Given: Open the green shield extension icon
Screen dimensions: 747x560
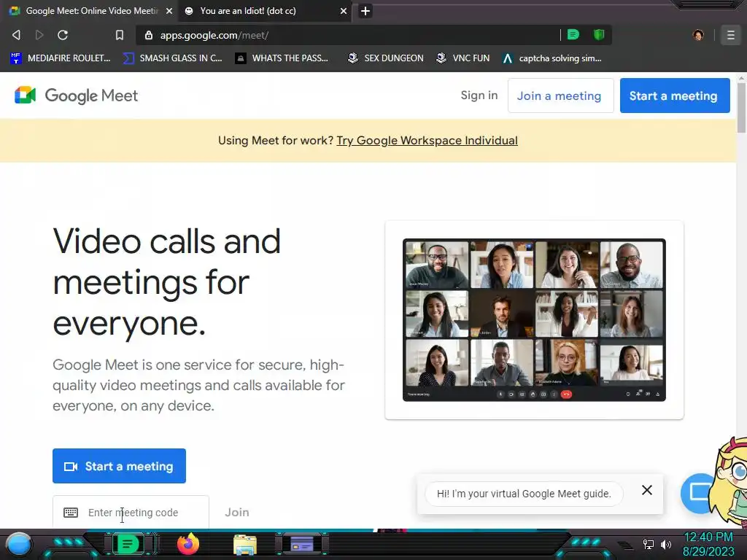Looking at the screenshot, I should click(x=599, y=34).
